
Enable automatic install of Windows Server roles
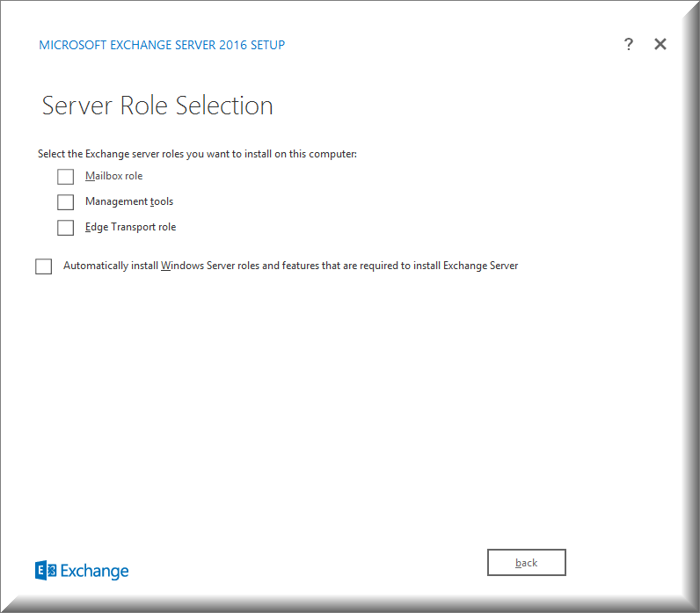point(43,266)
